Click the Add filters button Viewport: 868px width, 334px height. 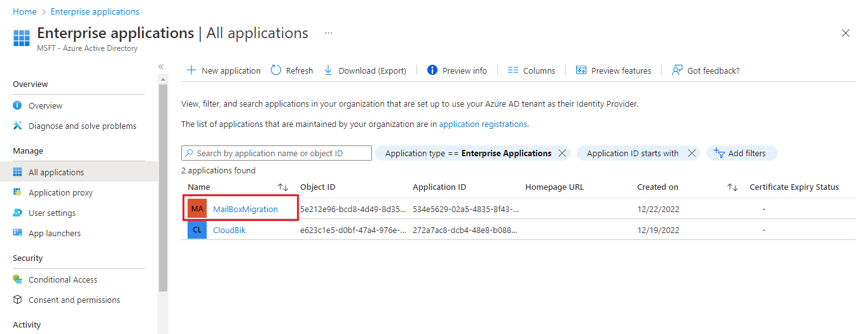coord(741,153)
